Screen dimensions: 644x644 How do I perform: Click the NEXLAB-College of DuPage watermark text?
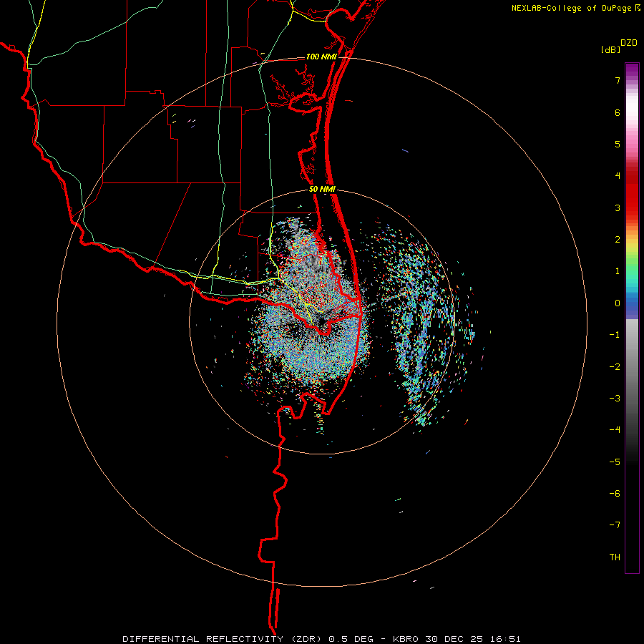pos(575,8)
